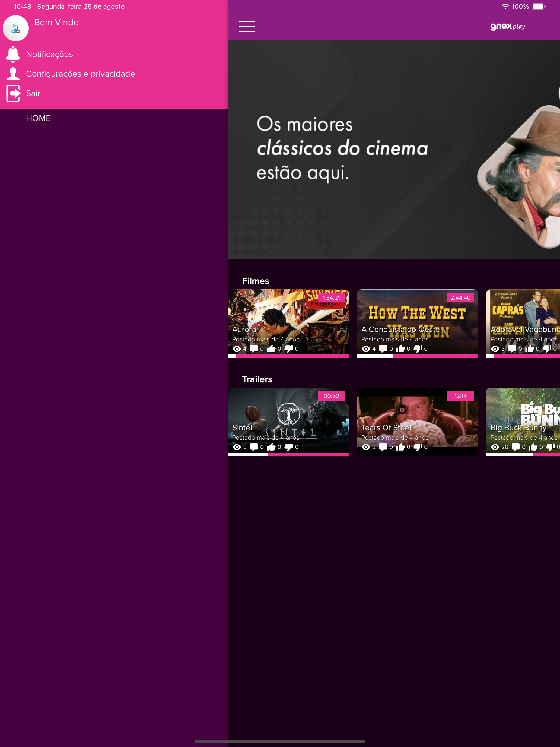Tap the Filmes section heading

pyautogui.click(x=256, y=281)
